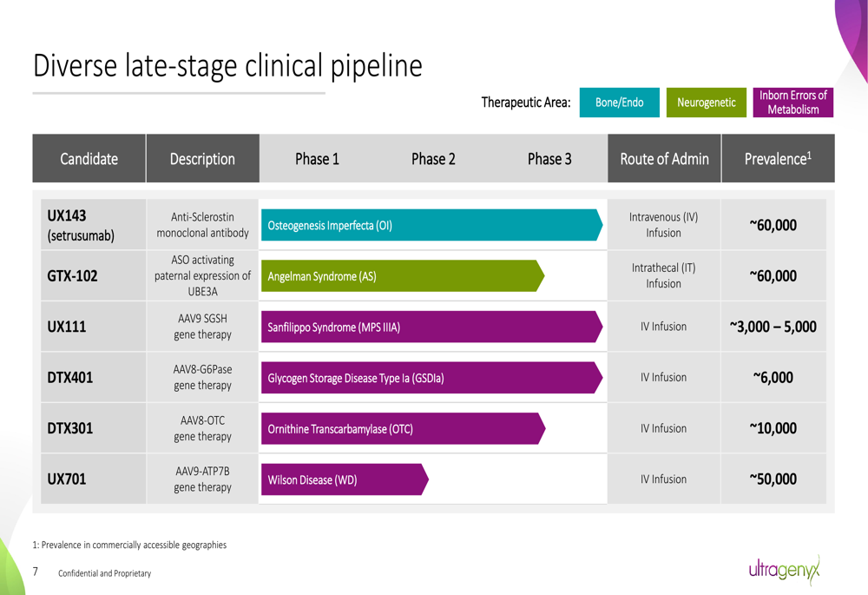Screen dimensions: 868x595
Task: Click AAV8-G6Pase gene therapy description
Action: tap(202, 377)
